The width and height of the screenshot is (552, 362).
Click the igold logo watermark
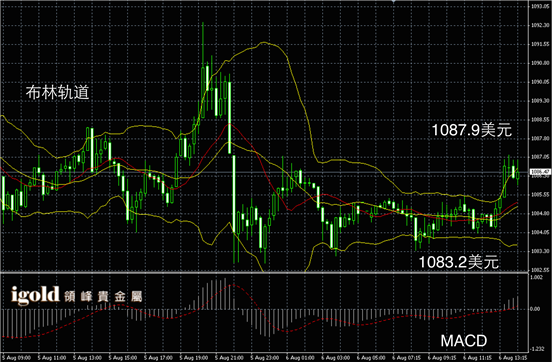35,295
